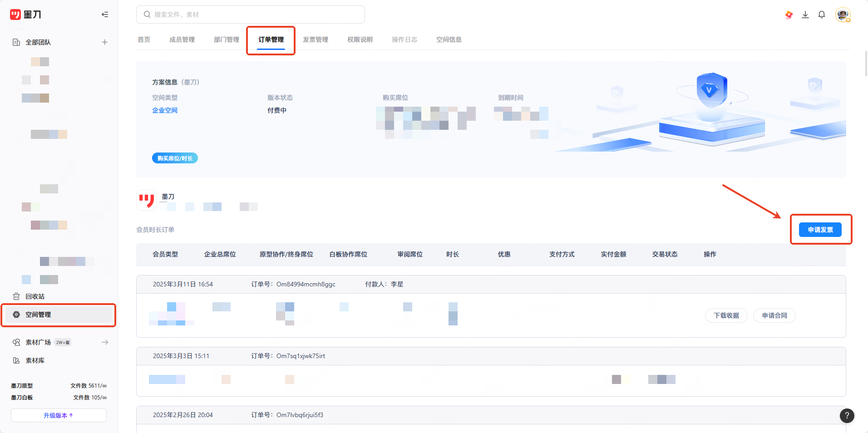
Task: Click 申请合同 for order Om84994mcmh8ggc
Action: tap(774, 315)
